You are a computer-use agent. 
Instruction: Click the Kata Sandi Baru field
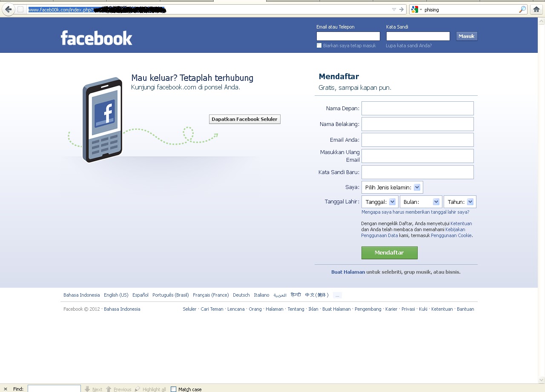pos(418,172)
